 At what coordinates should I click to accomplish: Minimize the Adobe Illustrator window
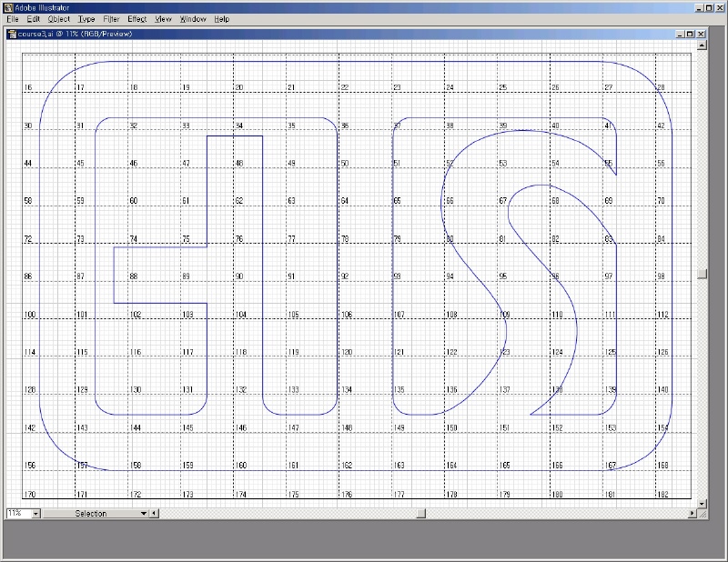pos(700,8)
